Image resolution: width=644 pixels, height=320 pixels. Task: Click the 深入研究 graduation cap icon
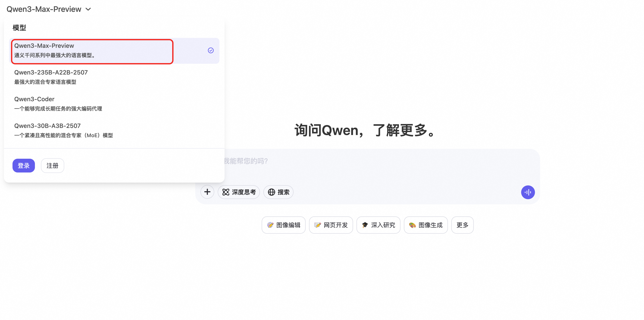(x=365, y=225)
